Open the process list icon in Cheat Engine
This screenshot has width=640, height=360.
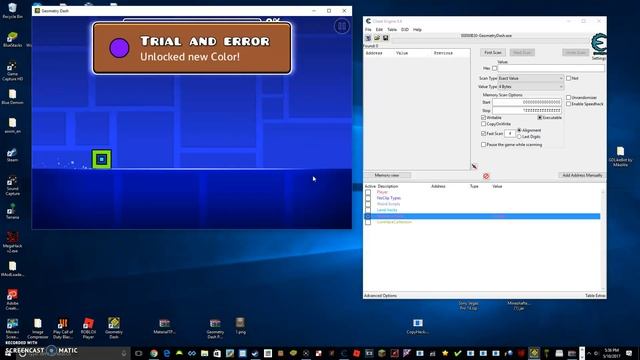tap(368, 38)
